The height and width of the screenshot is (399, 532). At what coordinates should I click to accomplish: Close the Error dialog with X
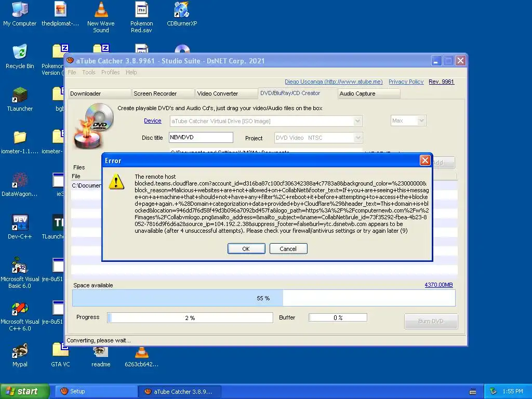tap(425, 160)
